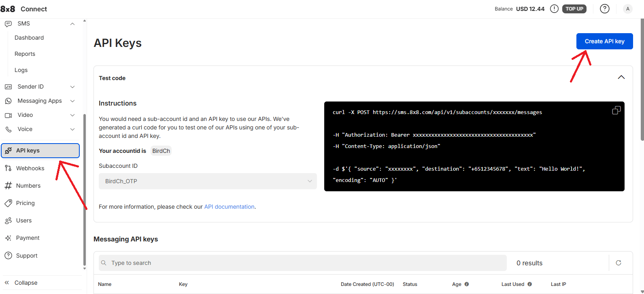
Task: Click the Users people icon
Action: pos(8,220)
